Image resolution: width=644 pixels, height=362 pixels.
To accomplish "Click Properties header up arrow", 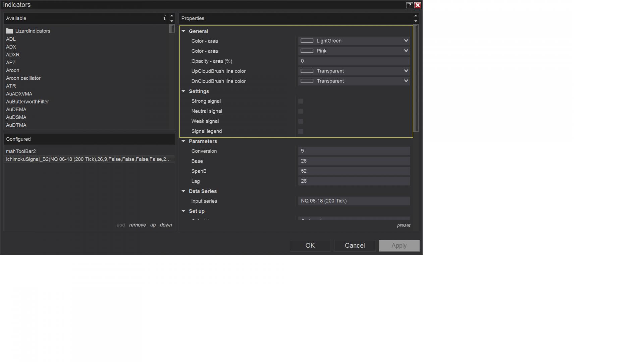I will tap(416, 16).
